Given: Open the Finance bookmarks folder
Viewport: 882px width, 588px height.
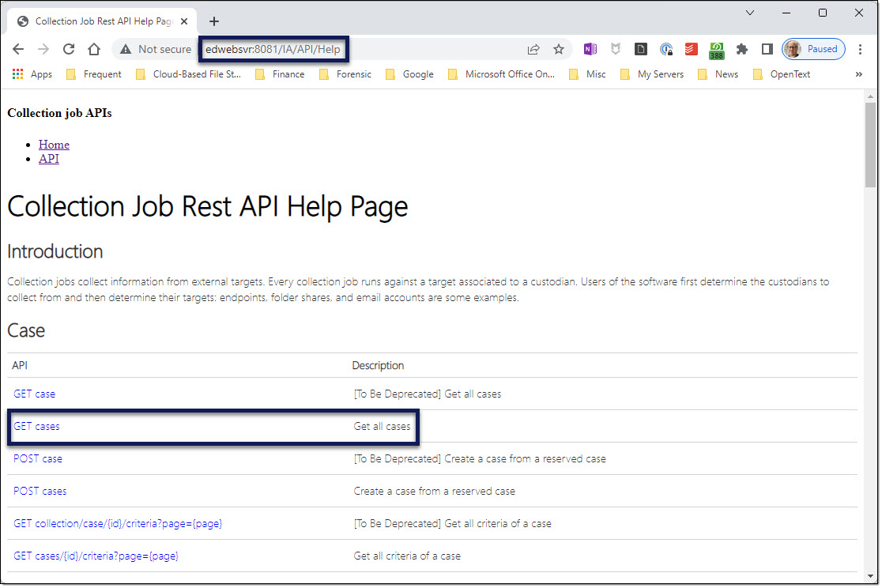Looking at the screenshot, I should click(x=280, y=74).
